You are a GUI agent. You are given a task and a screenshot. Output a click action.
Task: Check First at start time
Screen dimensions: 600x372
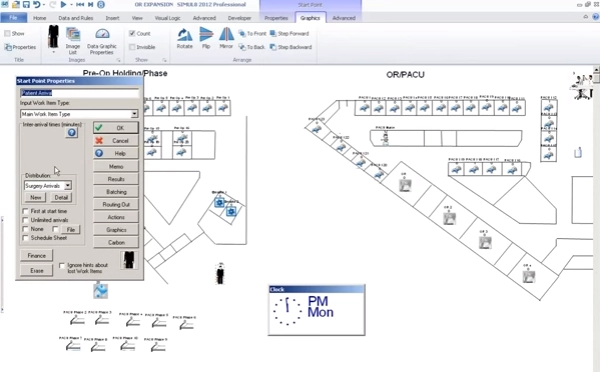pyautogui.click(x=26, y=211)
